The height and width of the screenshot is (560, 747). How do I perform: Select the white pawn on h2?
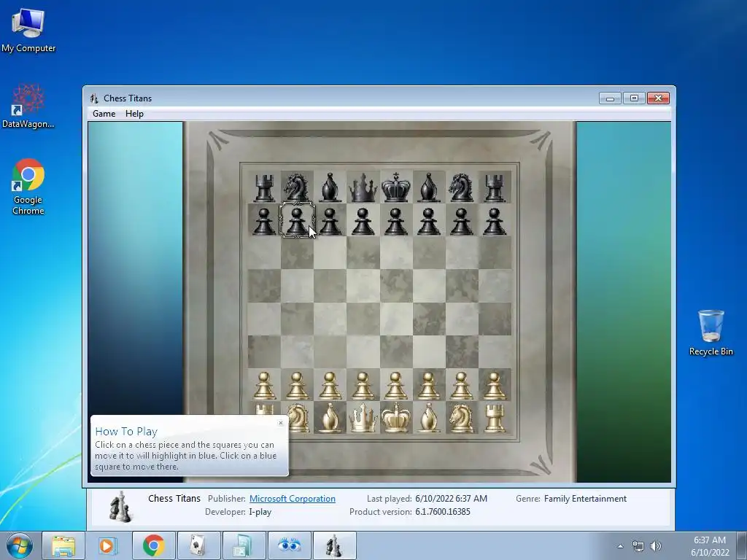[x=494, y=385]
